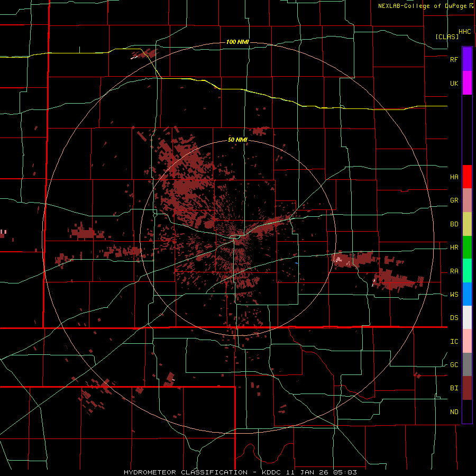Click the UK magenta legend swatch
The height and width of the screenshot is (476, 476).
[467, 83]
